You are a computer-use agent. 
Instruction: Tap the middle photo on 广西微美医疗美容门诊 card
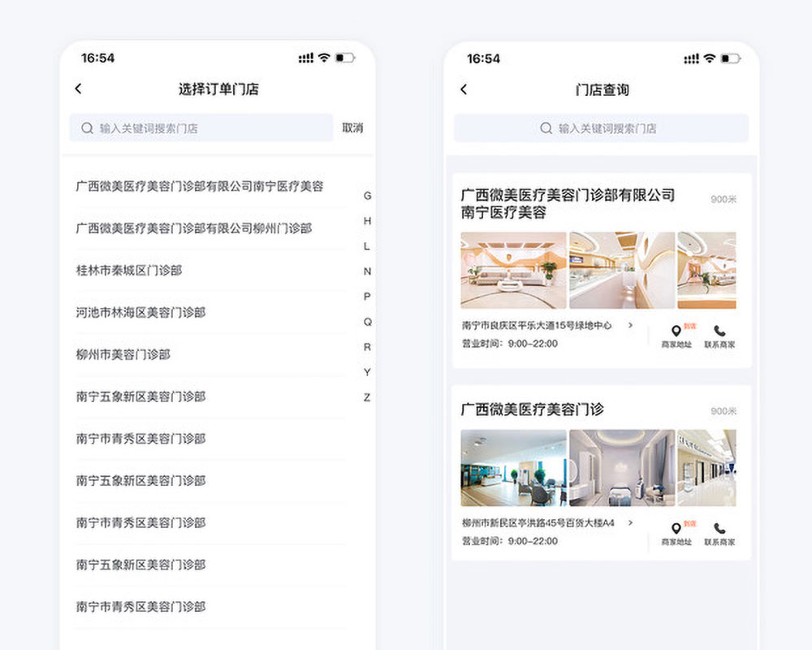(x=624, y=467)
